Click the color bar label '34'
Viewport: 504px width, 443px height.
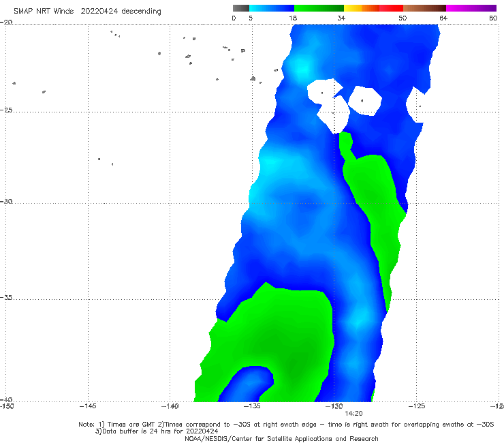(341, 18)
